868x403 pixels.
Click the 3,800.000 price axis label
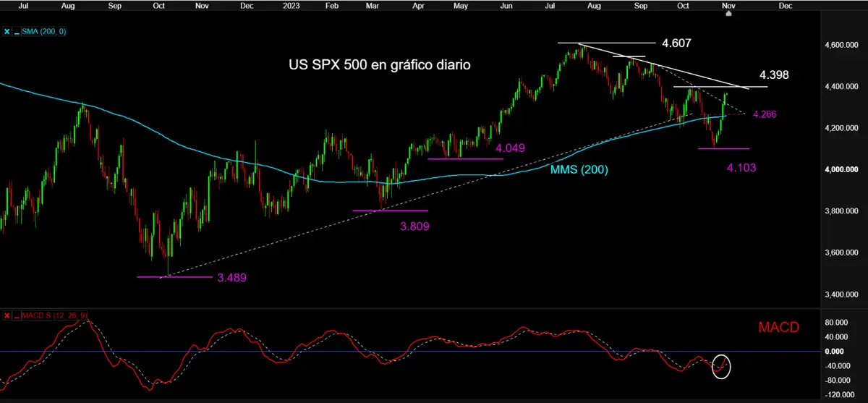pos(843,211)
